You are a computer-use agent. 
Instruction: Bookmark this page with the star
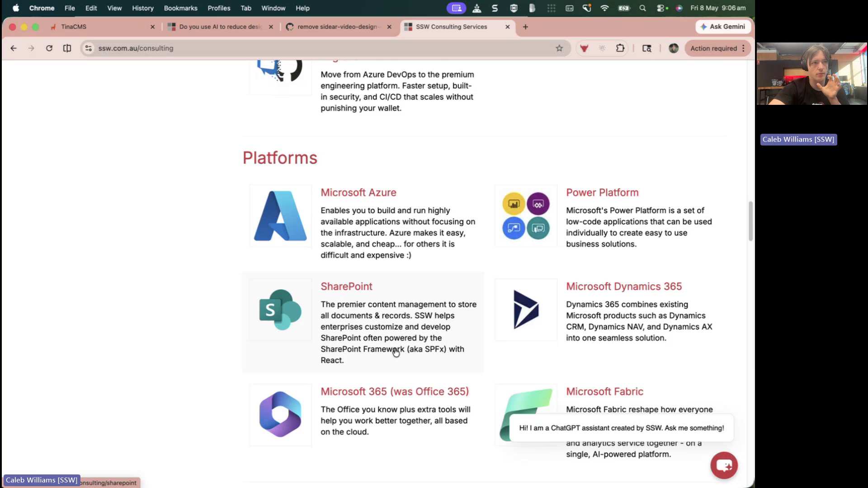pos(559,48)
